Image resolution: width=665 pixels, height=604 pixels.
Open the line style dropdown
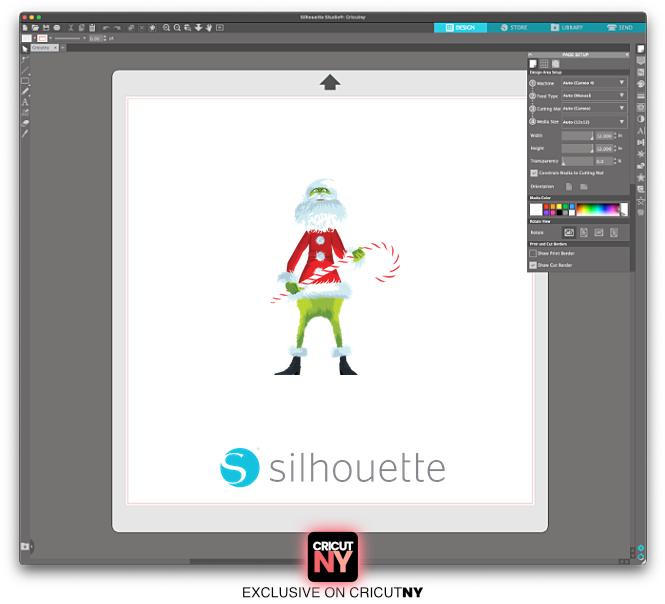(x=84, y=38)
